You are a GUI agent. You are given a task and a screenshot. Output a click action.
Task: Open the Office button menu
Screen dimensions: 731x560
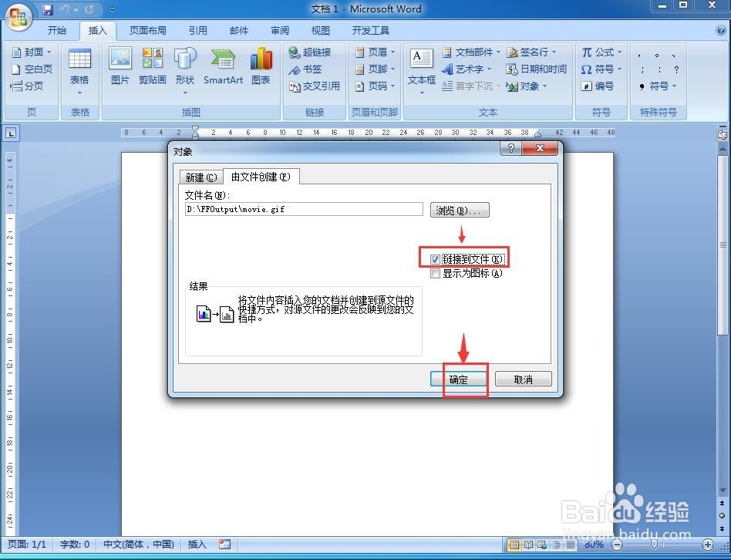tap(19, 19)
